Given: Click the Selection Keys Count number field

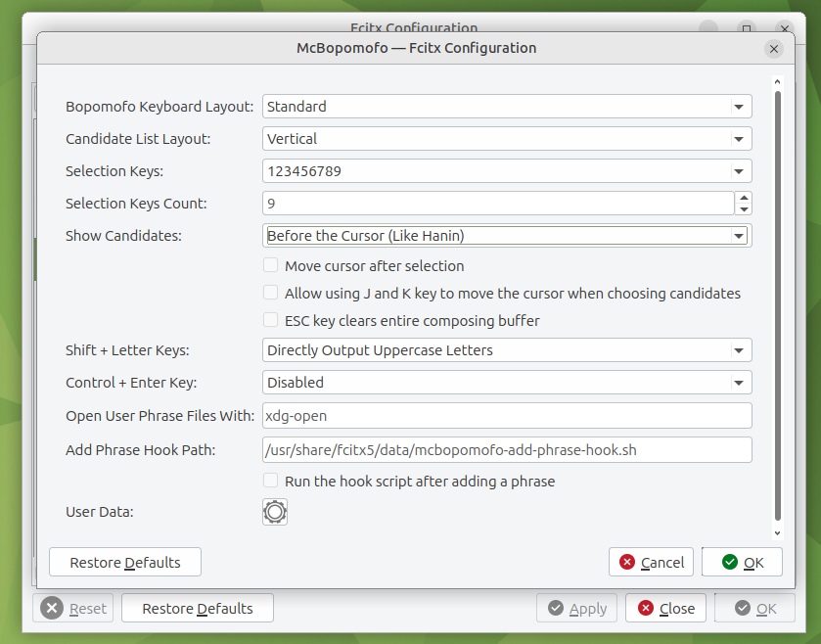Looking at the screenshot, I should tap(498, 204).
